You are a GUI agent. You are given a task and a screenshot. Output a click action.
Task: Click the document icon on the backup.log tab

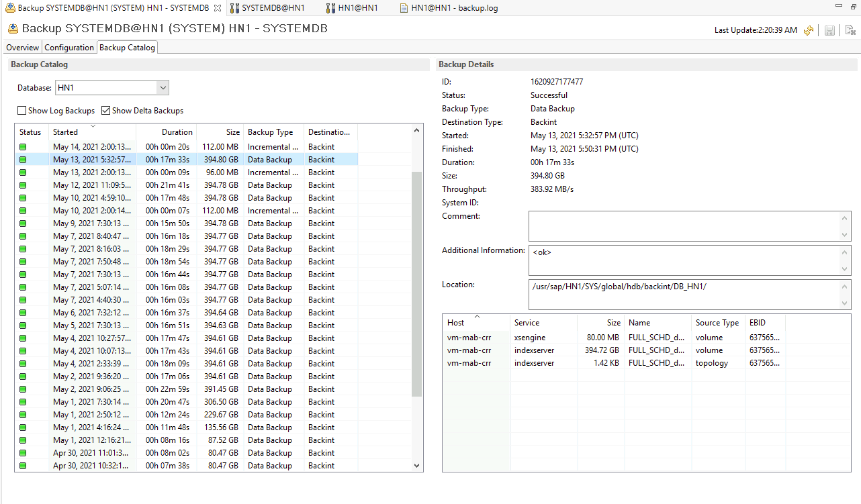tap(404, 7)
